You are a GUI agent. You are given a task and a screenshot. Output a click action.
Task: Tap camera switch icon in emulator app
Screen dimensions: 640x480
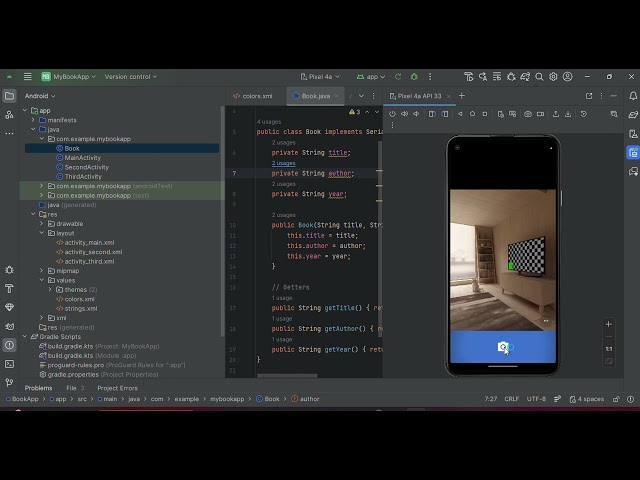click(x=503, y=347)
